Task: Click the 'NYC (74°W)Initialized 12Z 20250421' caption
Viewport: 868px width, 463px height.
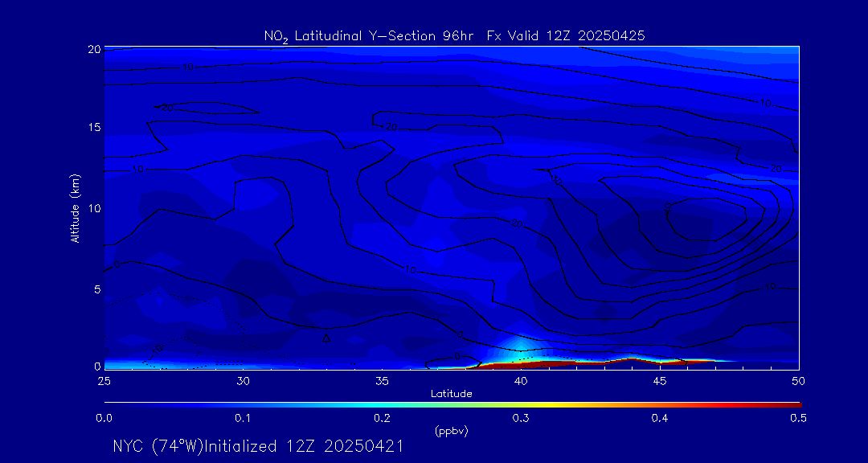Action: pos(257,446)
